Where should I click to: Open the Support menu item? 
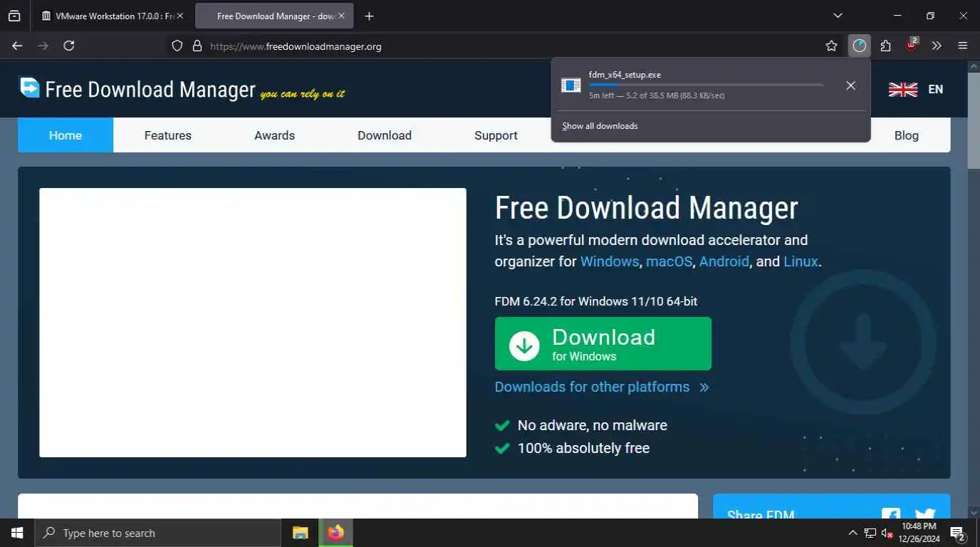[496, 135]
